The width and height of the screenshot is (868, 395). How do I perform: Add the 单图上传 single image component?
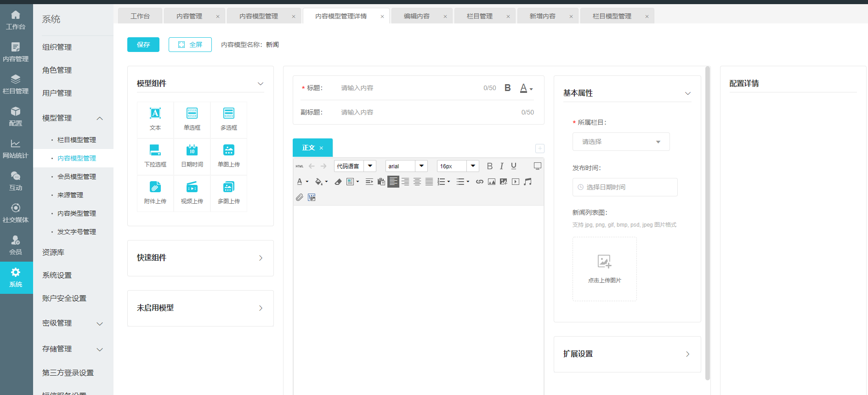coord(228,156)
